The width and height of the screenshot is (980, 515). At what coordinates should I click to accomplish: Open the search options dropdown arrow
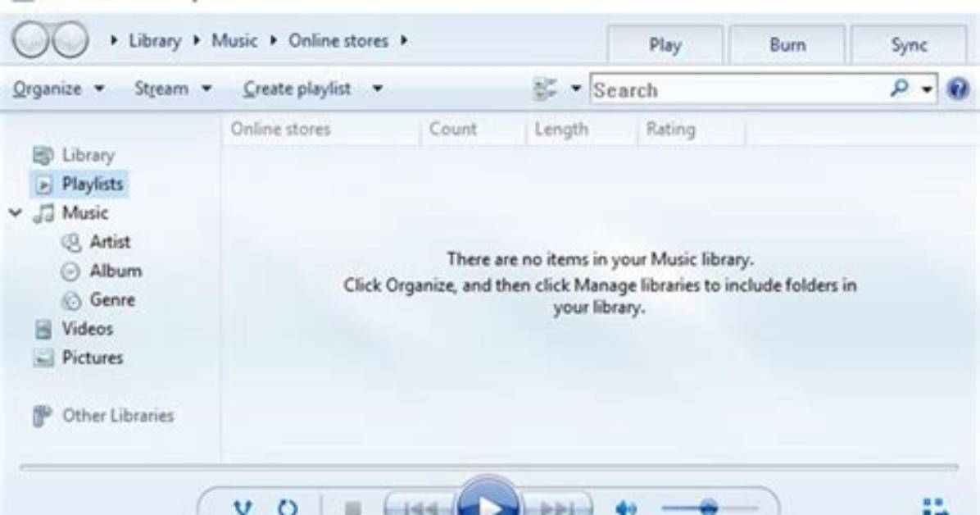click(x=928, y=89)
